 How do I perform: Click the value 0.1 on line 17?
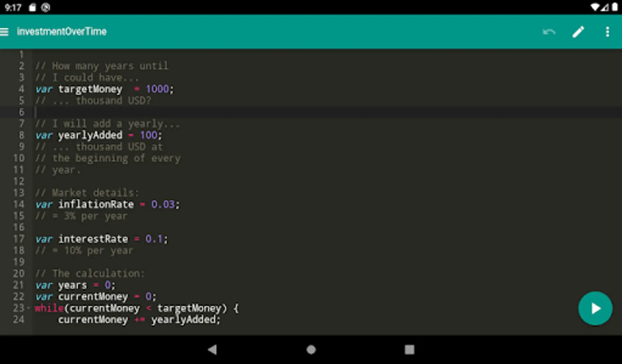pos(154,239)
